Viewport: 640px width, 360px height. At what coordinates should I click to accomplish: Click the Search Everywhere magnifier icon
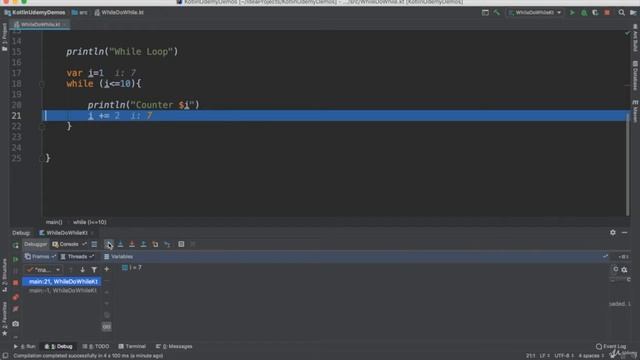(621, 13)
